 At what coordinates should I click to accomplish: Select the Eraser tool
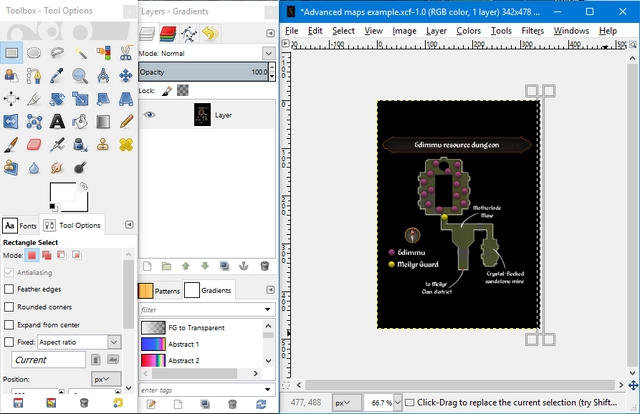(x=34, y=145)
